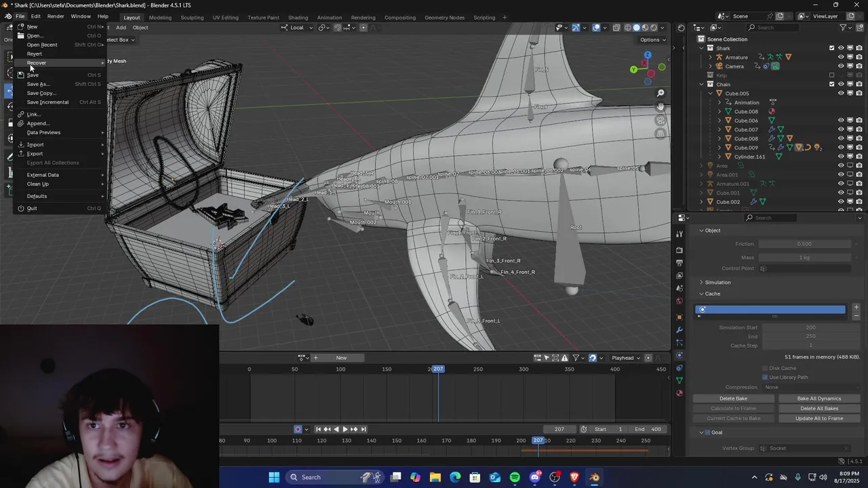The height and width of the screenshot is (488, 868).
Task: Expand the Simulation panel
Action: [717, 283]
